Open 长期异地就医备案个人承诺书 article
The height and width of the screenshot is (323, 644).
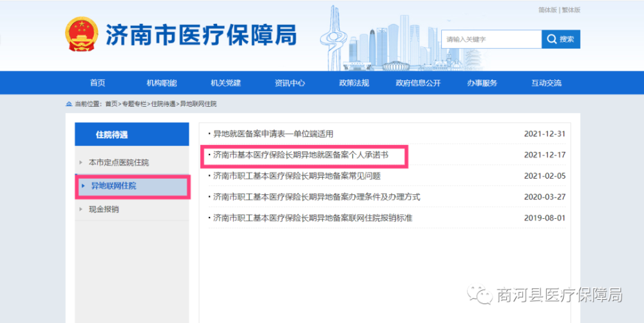(x=301, y=154)
